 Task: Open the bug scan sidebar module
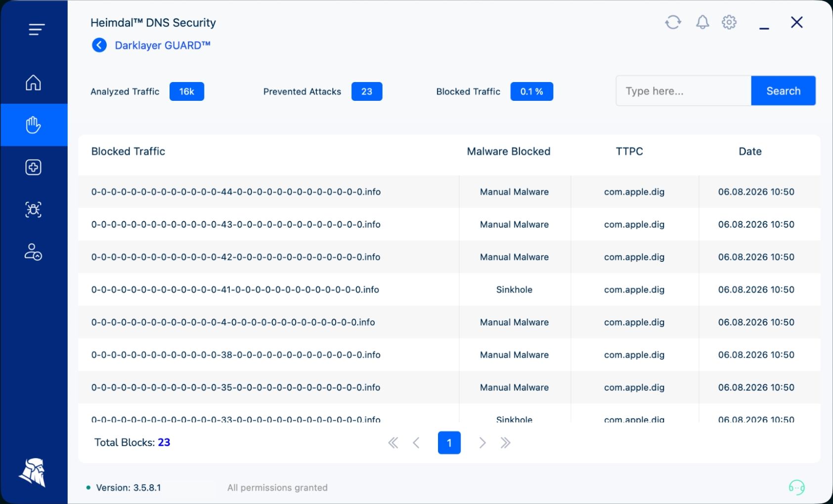click(33, 210)
